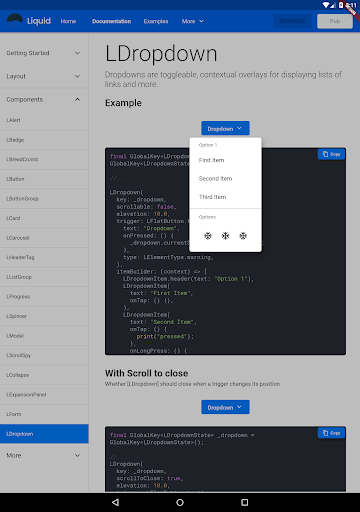Copy the scroll-to-close code example
Screen dimensions: 360x512
pos(331,433)
